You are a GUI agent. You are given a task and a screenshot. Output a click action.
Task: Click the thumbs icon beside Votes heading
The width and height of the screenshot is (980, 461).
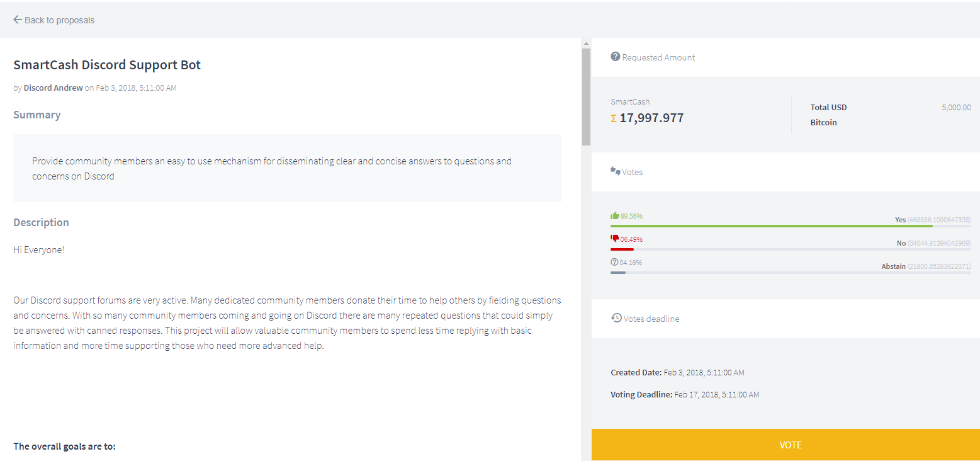[x=616, y=171]
